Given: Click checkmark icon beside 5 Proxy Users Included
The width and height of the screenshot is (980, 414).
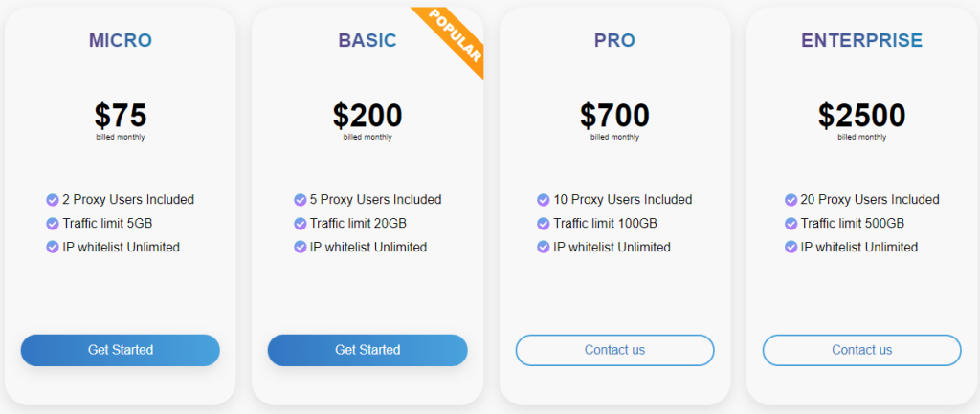Looking at the screenshot, I should click(x=301, y=200).
